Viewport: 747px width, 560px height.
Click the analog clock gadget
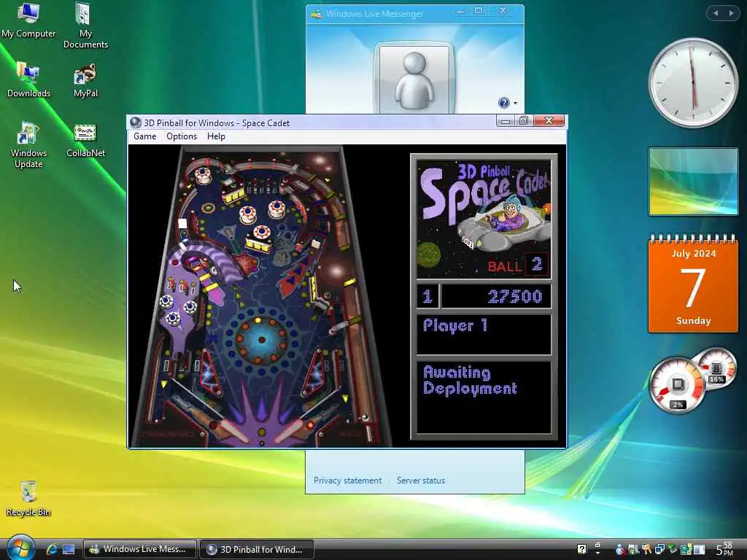click(x=693, y=82)
